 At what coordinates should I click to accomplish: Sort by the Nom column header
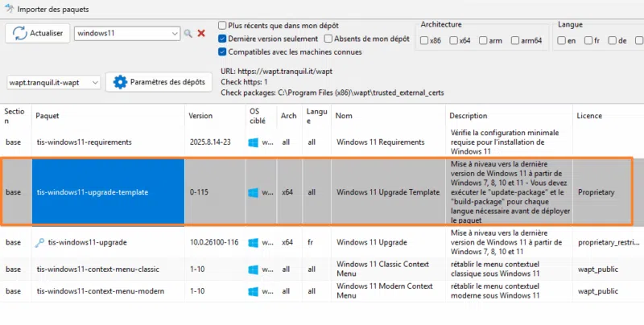pos(388,116)
